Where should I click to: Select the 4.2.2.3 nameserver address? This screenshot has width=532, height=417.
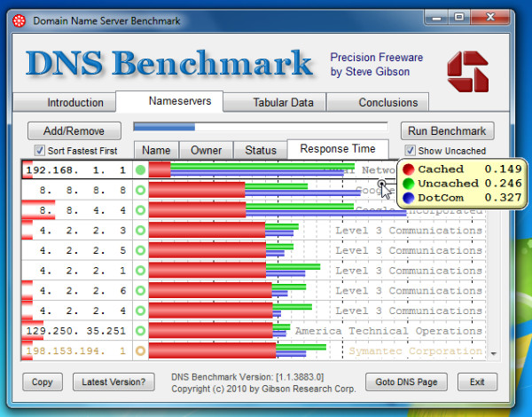[82, 230]
